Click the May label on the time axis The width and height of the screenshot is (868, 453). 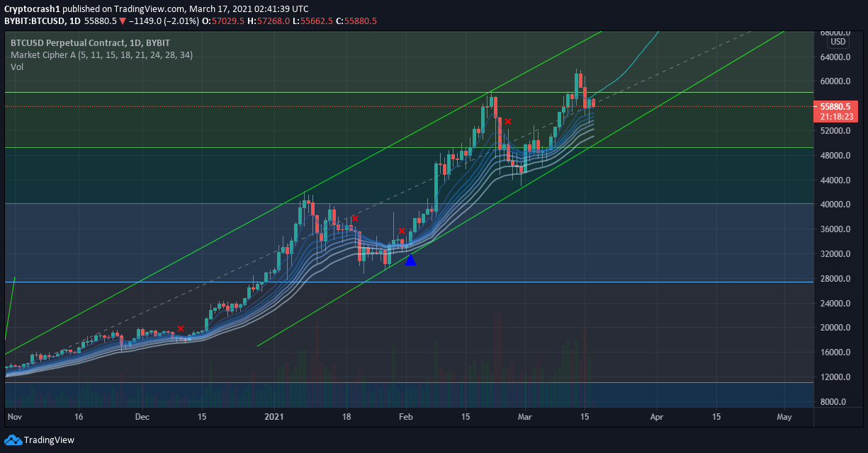pyautogui.click(x=784, y=418)
